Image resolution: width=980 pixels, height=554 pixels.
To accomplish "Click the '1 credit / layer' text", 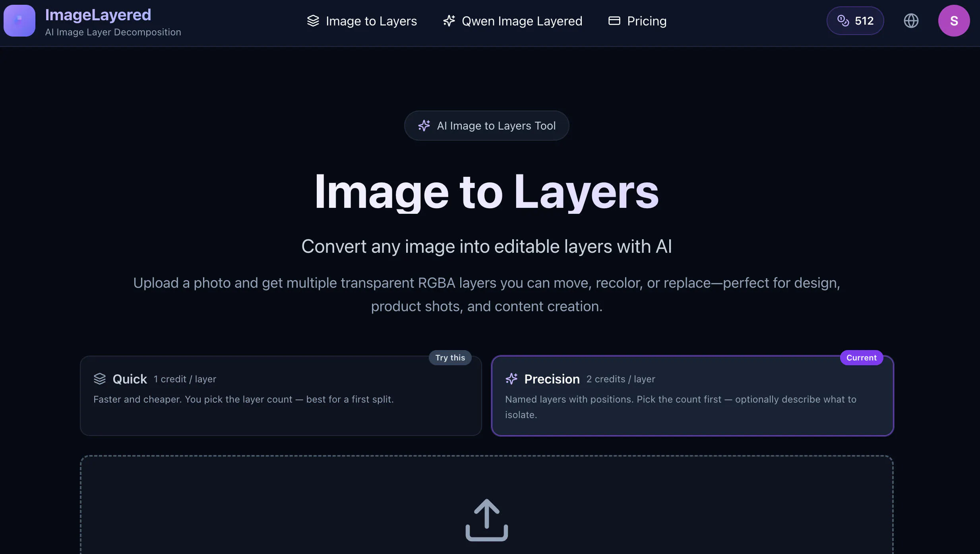I will pyautogui.click(x=185, y=379).
